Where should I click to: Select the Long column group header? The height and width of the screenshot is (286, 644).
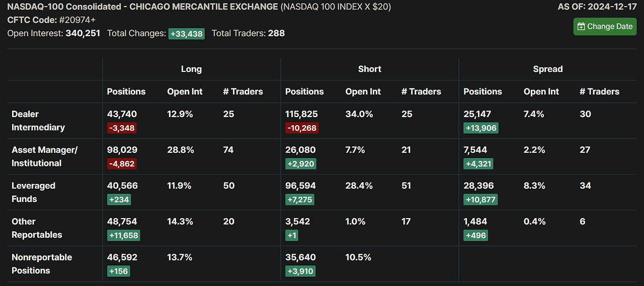click(191, 69)
